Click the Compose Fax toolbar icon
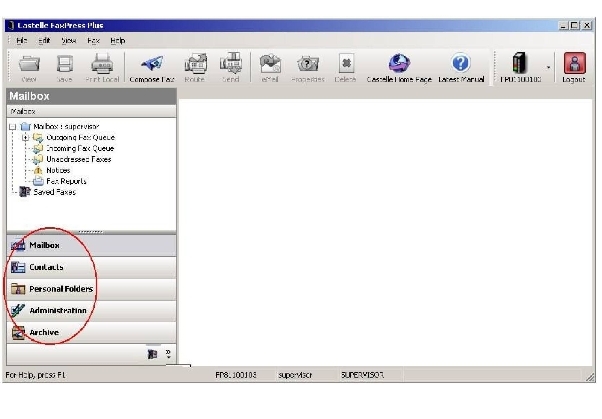Viewport: 602px width, 419px height. tap(153, 64)
